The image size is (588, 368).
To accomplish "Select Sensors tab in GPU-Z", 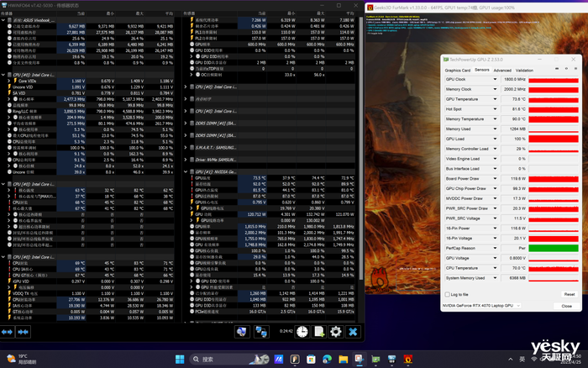I will [x=482, y=70].
